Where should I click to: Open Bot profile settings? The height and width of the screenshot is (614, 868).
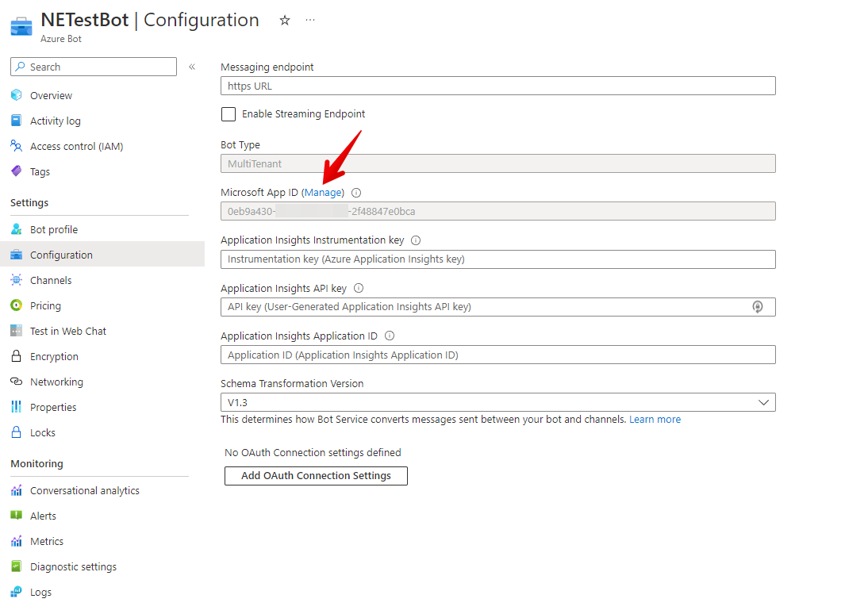[54, 229]
